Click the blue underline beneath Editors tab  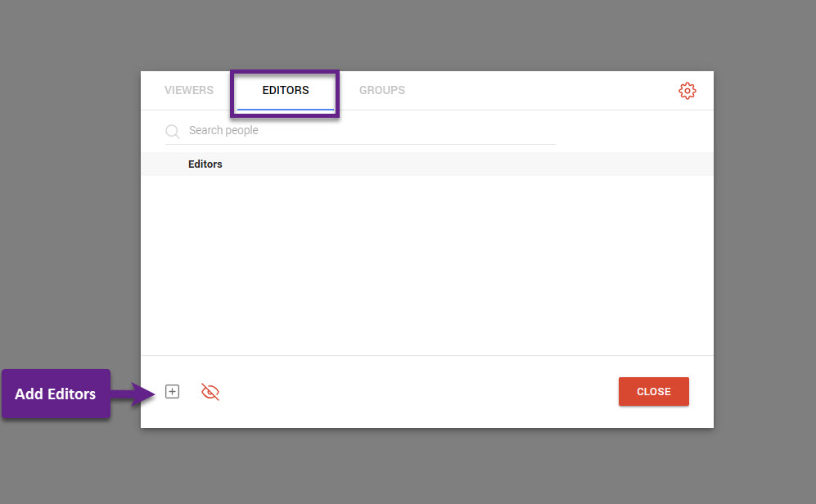(286, 109)
